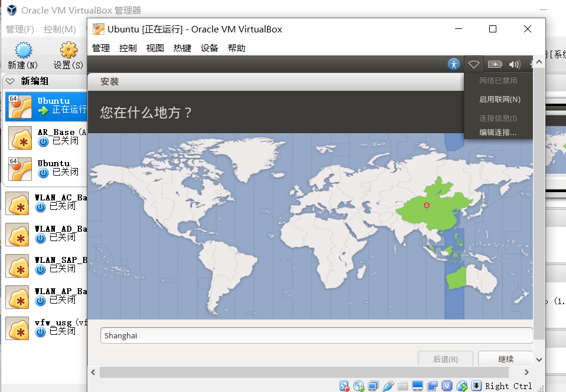Click the Settings (设置) cog icon in Manager
The height and width of the screenshot is (392, 566).
pos(68,50)
